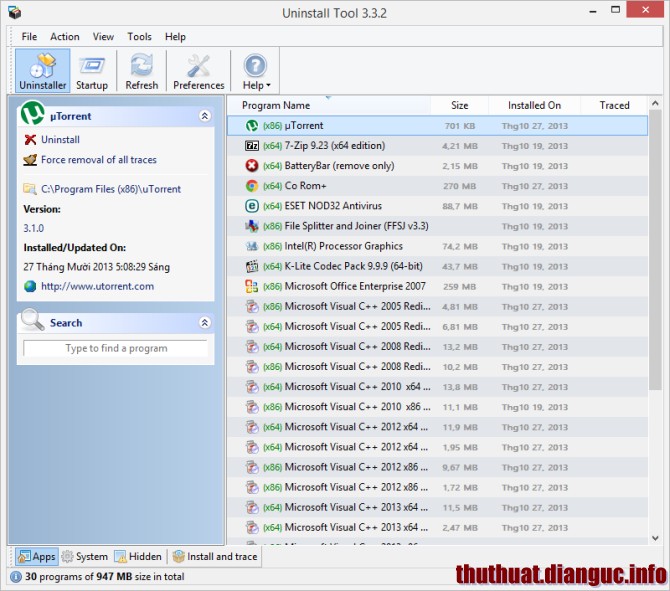Open the Action menu

click(x=65, y=37)
